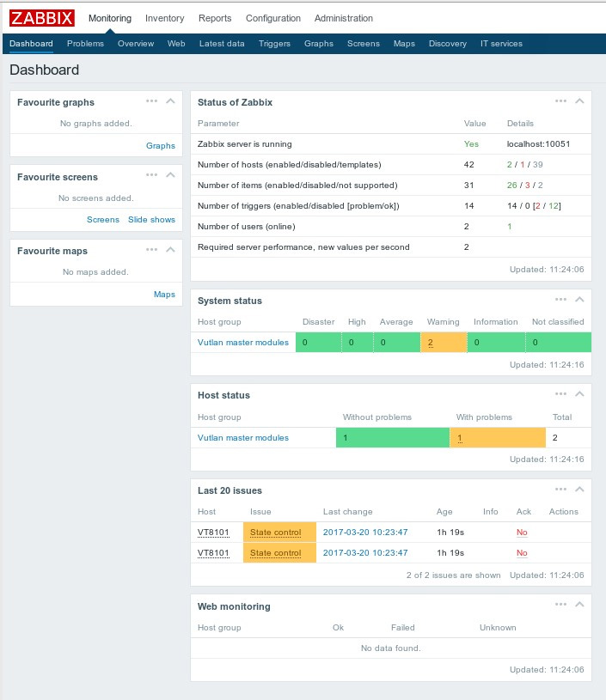Switch to the Overview submenu tab
Viewport: 606px width, 700px height.
click(136, 44)
